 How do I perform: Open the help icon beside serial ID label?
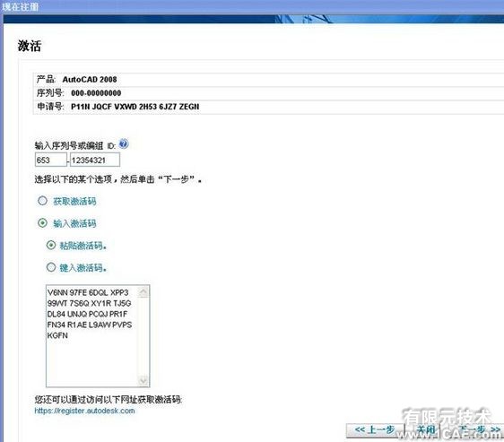tap(124, 143)
